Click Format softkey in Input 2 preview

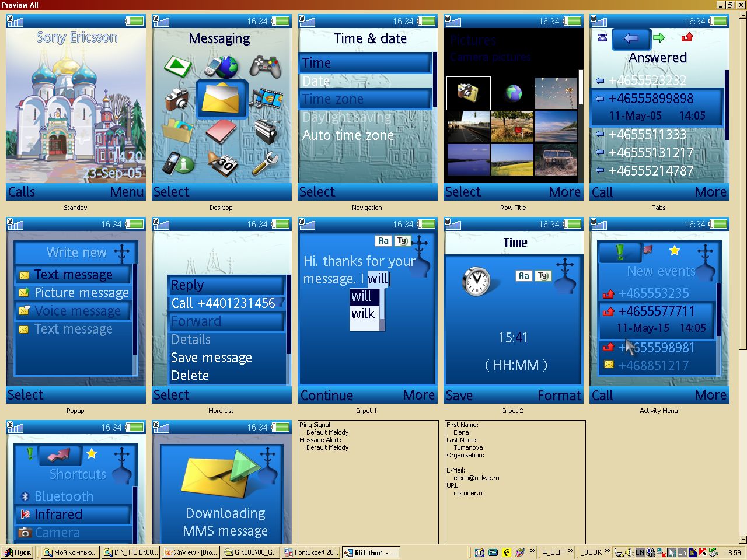(x=559, y=395)
